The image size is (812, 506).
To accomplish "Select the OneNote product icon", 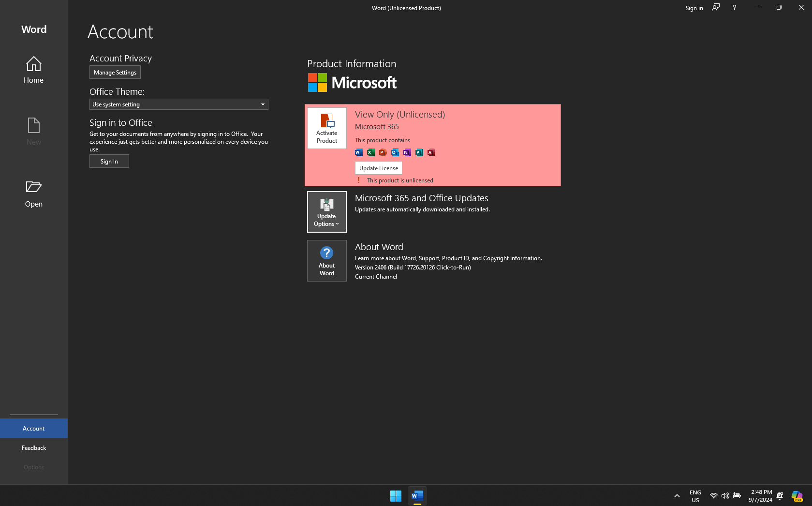I will click(x=407, y=152).
